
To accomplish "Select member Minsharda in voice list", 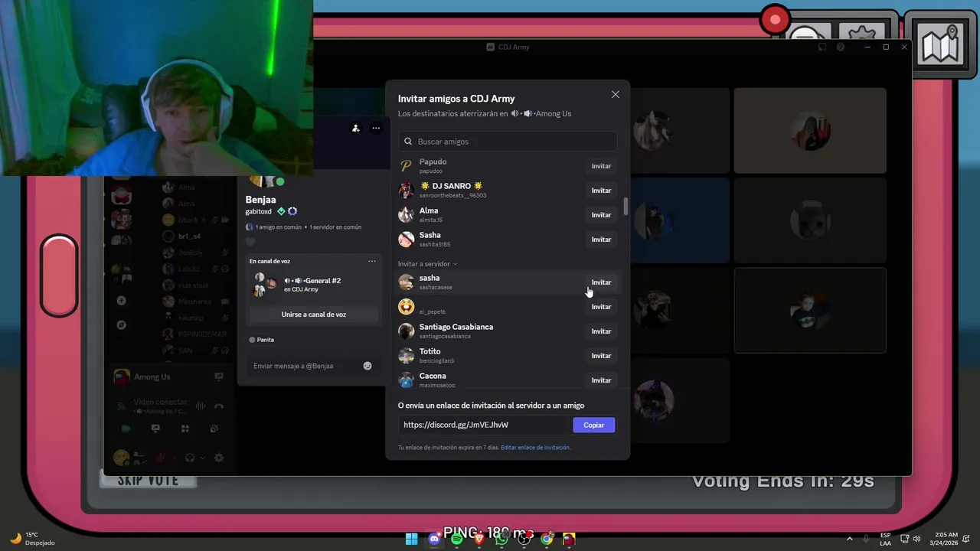I will [x=194, y=302].
